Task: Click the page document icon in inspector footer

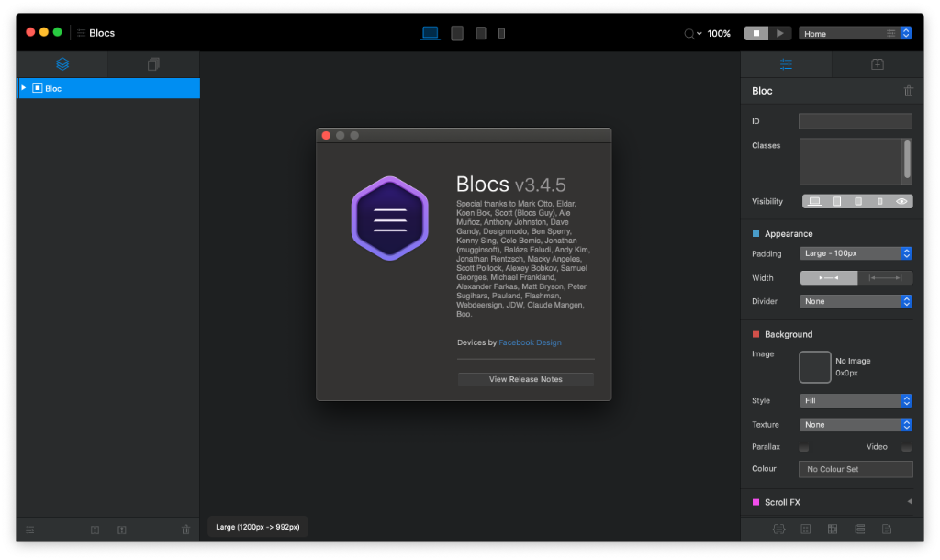Action: point(887,530)
